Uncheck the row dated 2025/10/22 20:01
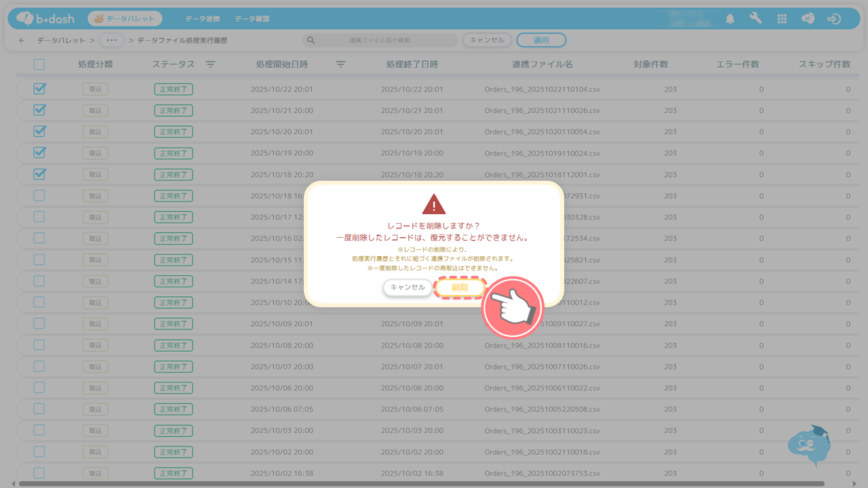Image resolution: width=868 pixels, height=488 pixels. pyautogui.click(x=39, y=89)
